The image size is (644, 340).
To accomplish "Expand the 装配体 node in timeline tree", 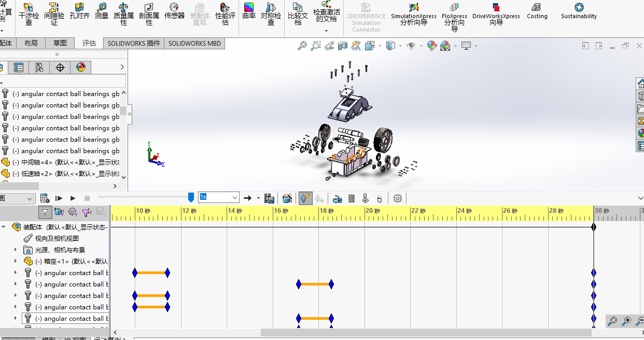I will click(4, 227).
